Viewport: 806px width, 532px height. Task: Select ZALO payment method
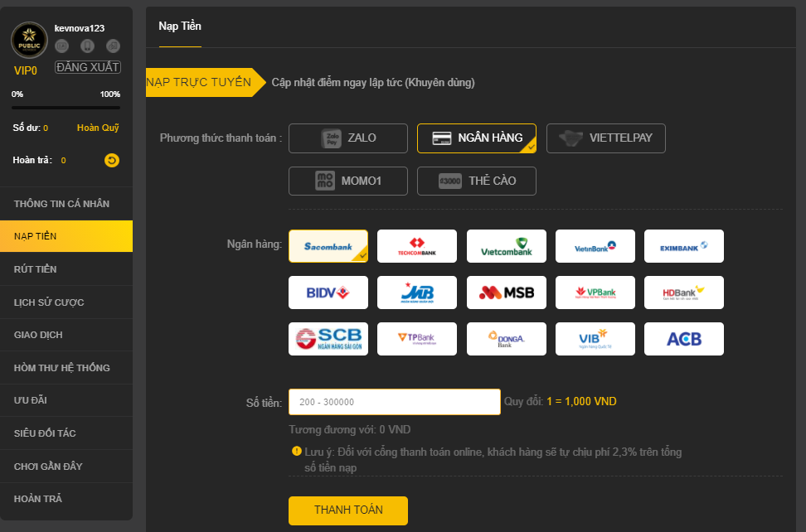(348, 138)
